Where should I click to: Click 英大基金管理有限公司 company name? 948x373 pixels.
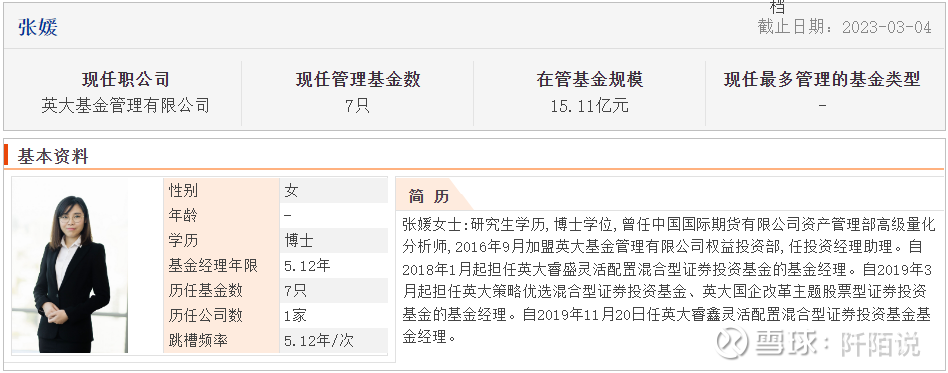click(126, 106)
